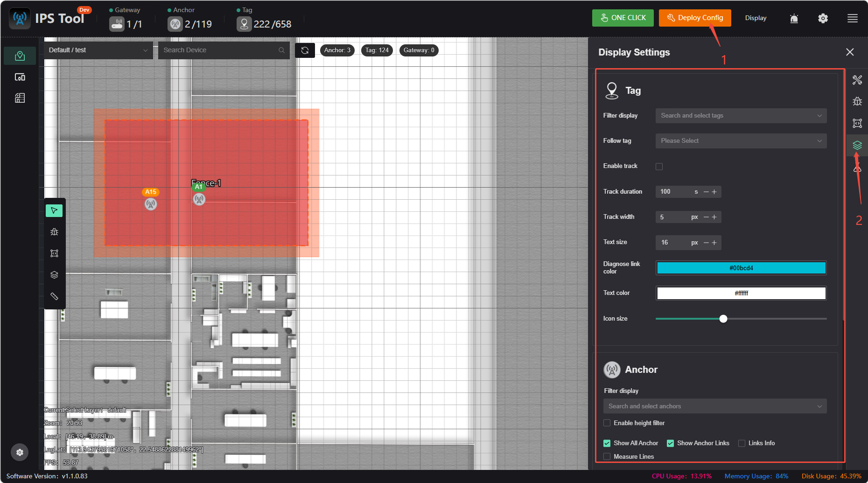The height and width of the screenshot is (483, 868).
Task: Open the building sidebar icon
Action: click(20, 98)
